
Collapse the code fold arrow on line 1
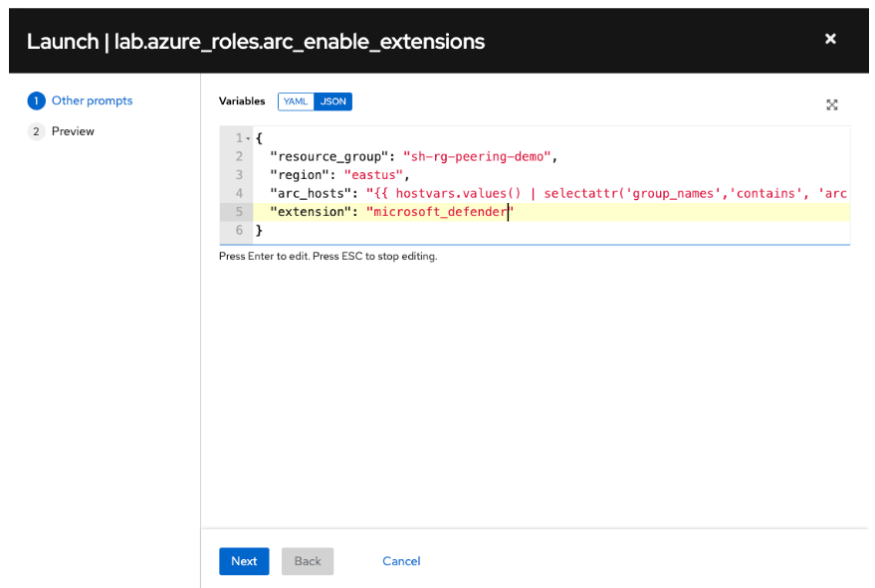click(x=248, y=138)
